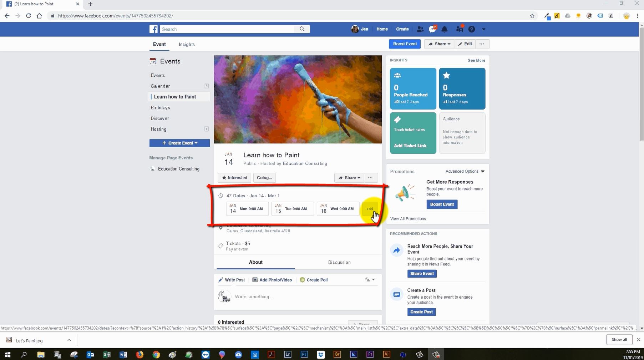Open Advanced Options dropdown in Promotions

point(465,172)
